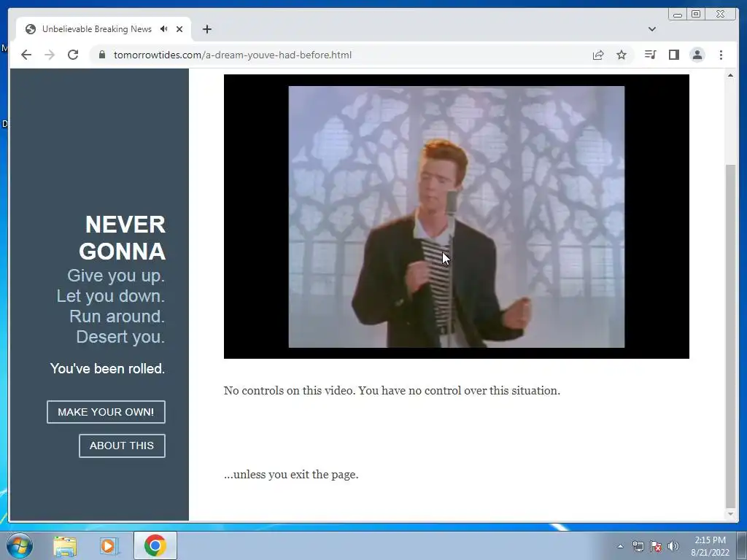Image resolution: width=747 pixels, height=560 pixels.
Task: Click the MAKE YOUR OWN! button
Action: [x=106, y=412]
